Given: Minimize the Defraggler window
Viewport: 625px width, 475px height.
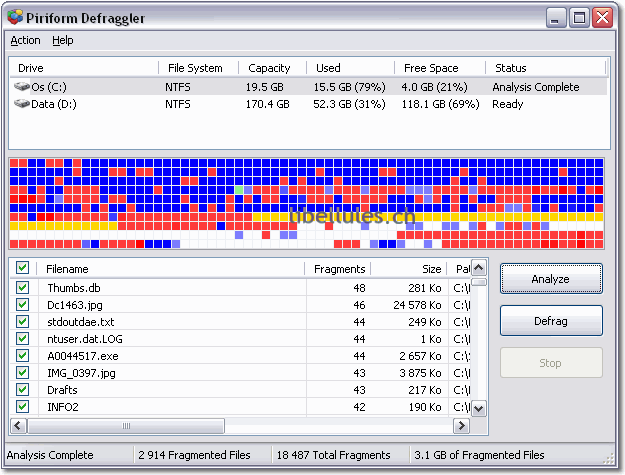Looking at the screenshot, I should [x=556, y=18].
